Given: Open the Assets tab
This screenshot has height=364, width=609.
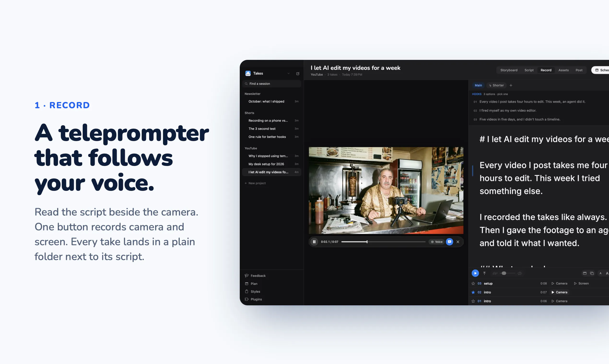Looking at the screenshot, I should (x=563, y=70).
